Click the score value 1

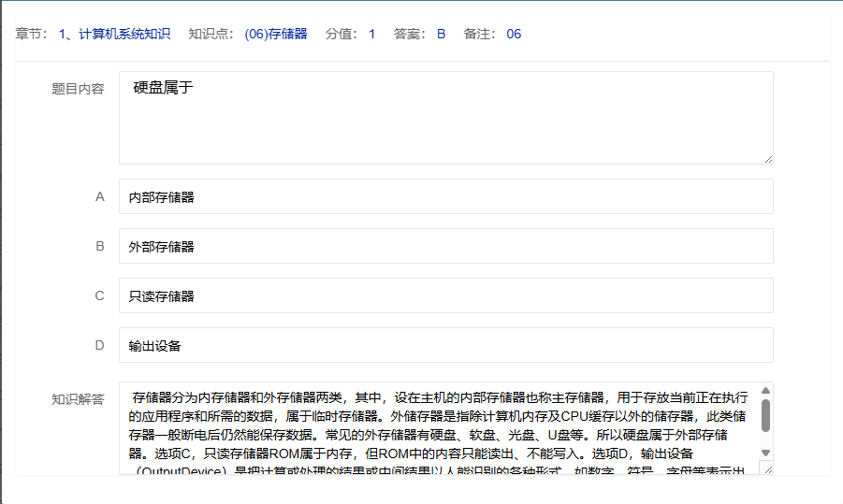click(371, 34)
